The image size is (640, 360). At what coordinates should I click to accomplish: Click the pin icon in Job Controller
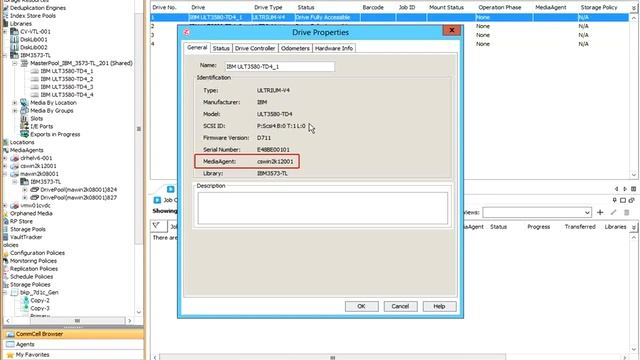pyautogui.click(x=614, y=200)
